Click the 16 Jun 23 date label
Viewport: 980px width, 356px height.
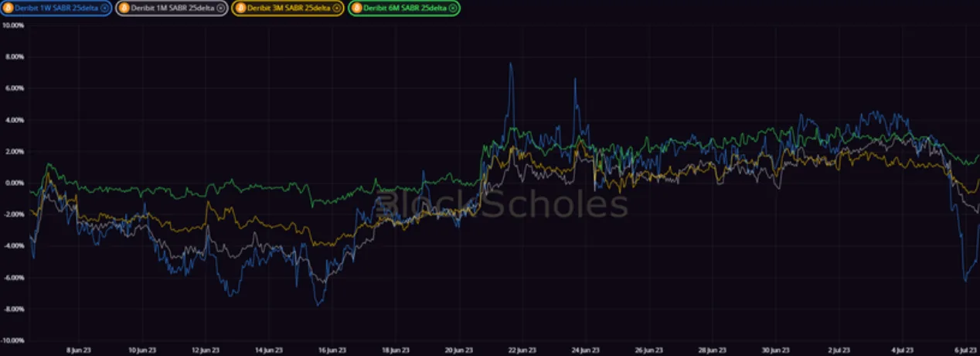click(x=334, y=349)
